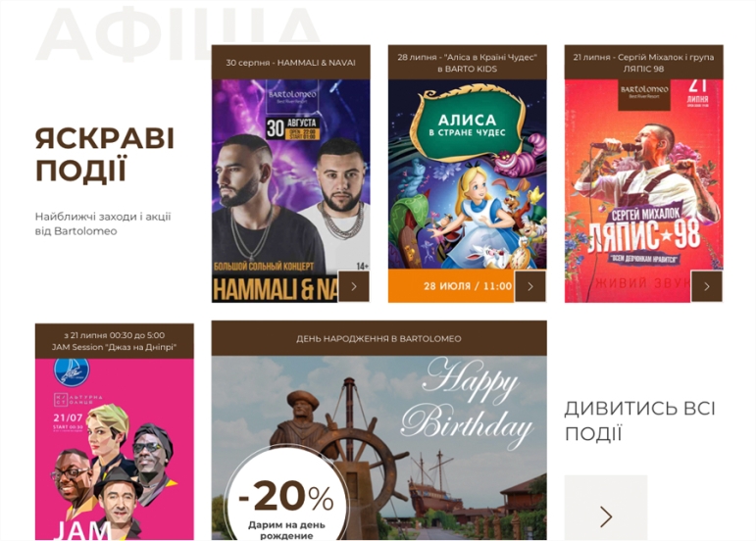Viewport: 756px width, 541px height.
Task: Select the HAMMALI & NAVAI concert poster image
Action: click(x=291, y=191)
